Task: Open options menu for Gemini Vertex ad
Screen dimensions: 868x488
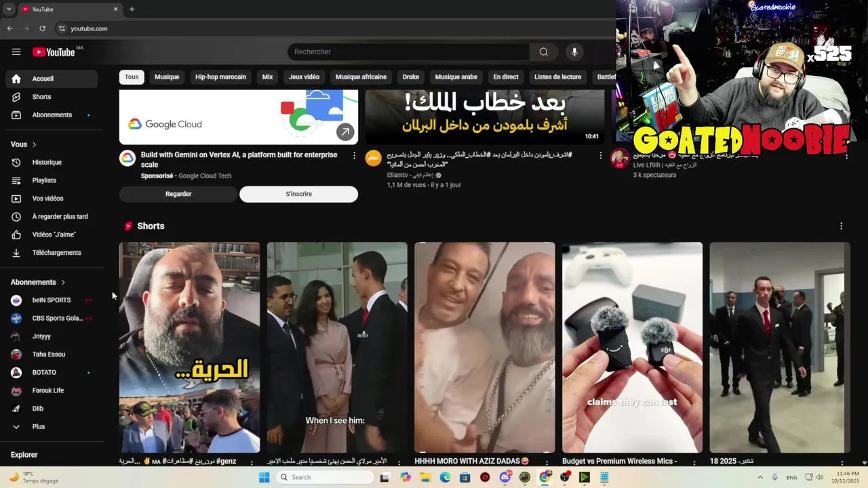Action: [x=354, y=156]
